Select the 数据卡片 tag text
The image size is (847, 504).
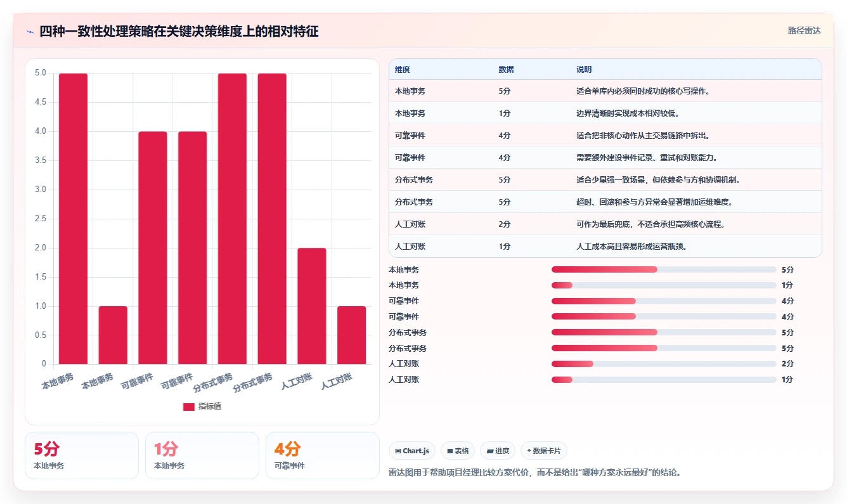pyautogui.click(x=546, y=451)
